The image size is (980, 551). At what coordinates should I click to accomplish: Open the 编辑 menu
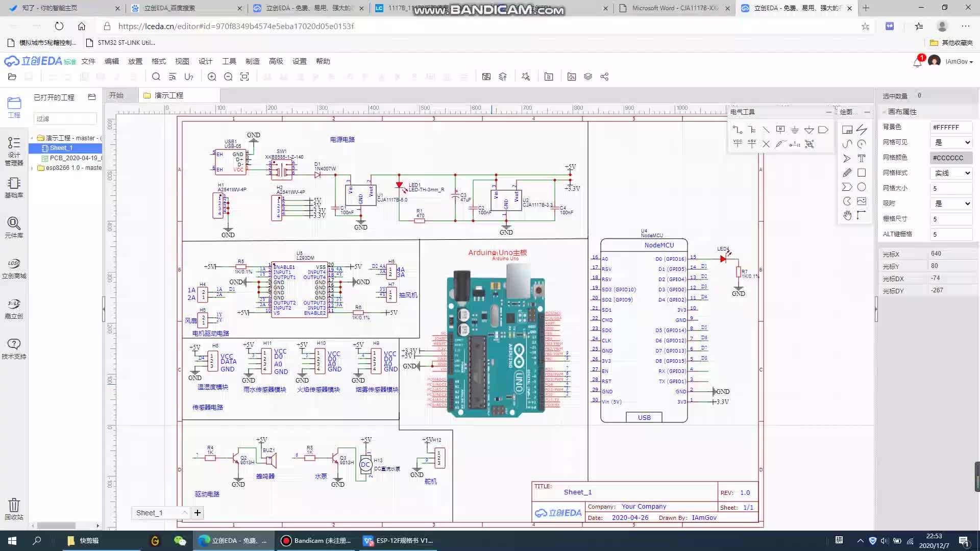[112, 61]
